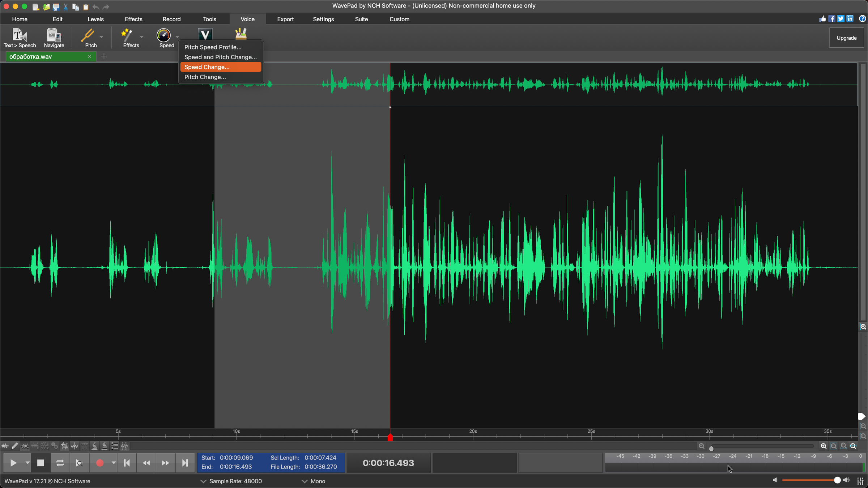
Task: Click the Effects magic wand icon
Action: tap(127, 36)
